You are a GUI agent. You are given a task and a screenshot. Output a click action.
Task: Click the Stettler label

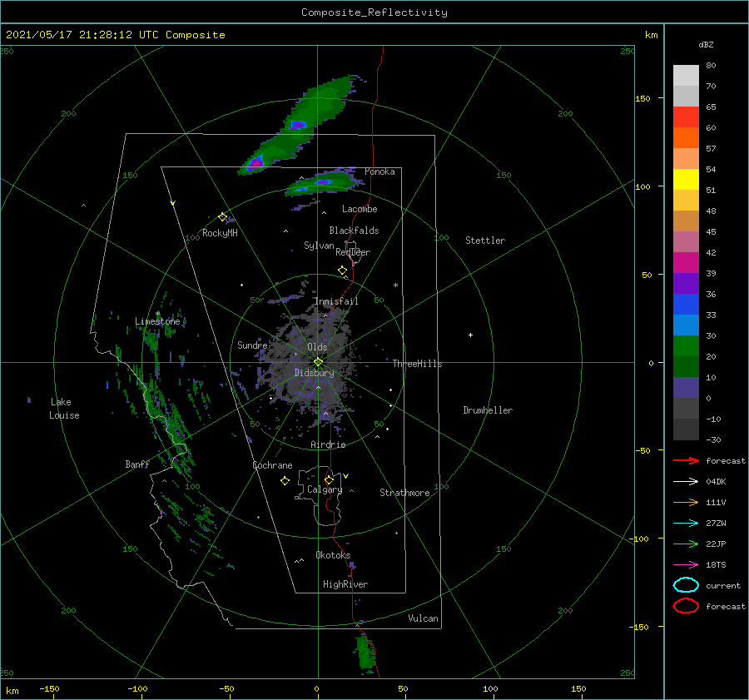pyautogui.click(x=485, y=241)
